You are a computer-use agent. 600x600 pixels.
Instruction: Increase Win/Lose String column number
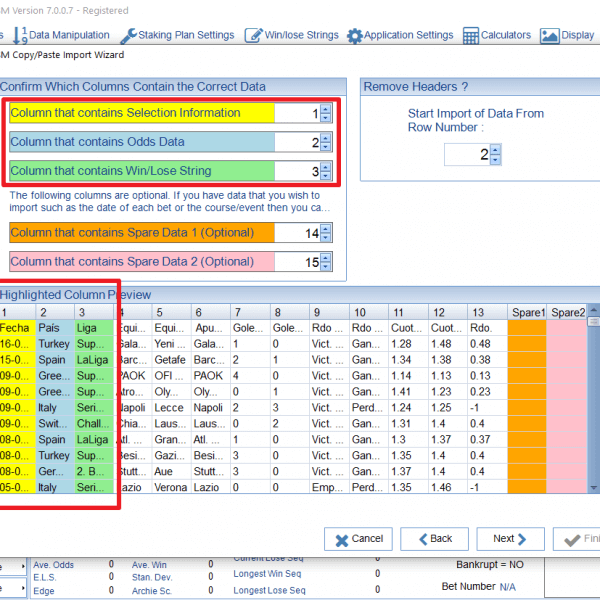(326, 167)
